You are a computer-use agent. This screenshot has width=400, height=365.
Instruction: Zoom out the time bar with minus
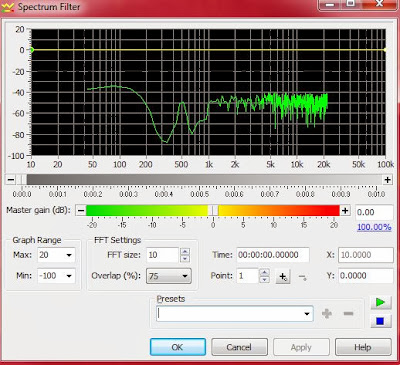coord(11,180)
